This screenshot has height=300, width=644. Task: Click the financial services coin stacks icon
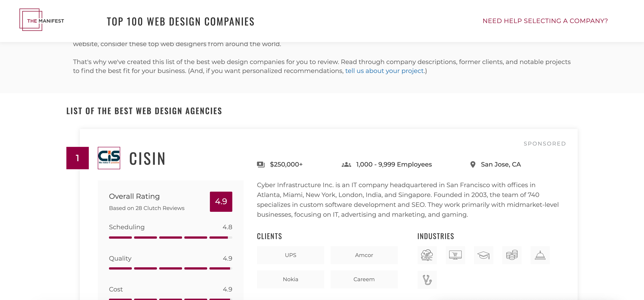tap(511, 255)
